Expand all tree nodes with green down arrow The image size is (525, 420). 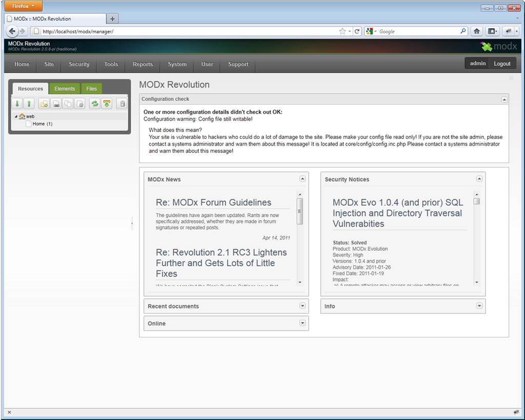pyautogui.click(x=17, y=104)
